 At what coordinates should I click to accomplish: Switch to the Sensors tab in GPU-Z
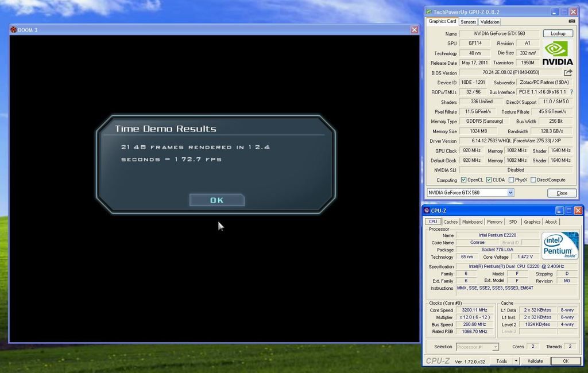[469, 22]
